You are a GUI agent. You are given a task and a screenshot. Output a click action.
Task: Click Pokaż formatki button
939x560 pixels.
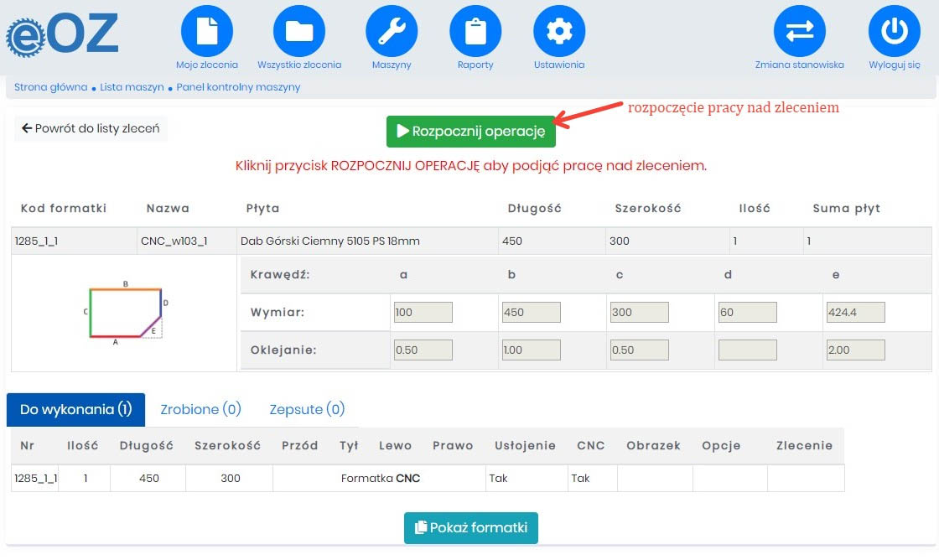point(471,528)
